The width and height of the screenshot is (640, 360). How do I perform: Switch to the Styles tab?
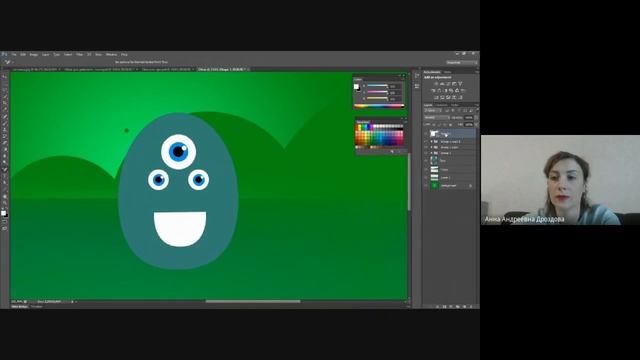tap(448, 72)
